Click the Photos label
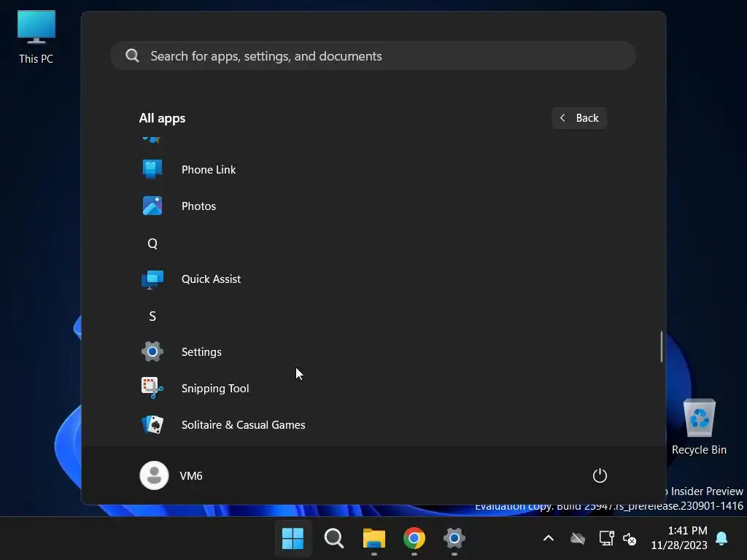The width and height of the screenshot is (747, 560). (198, 206)
